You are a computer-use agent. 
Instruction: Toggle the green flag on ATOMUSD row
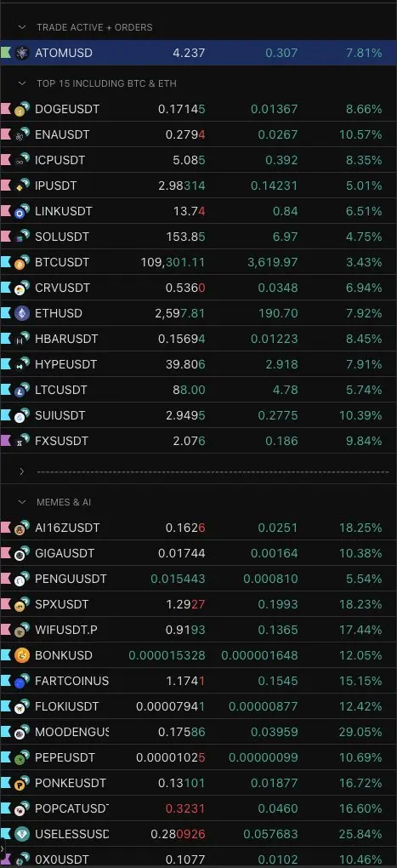coord(6,53)
